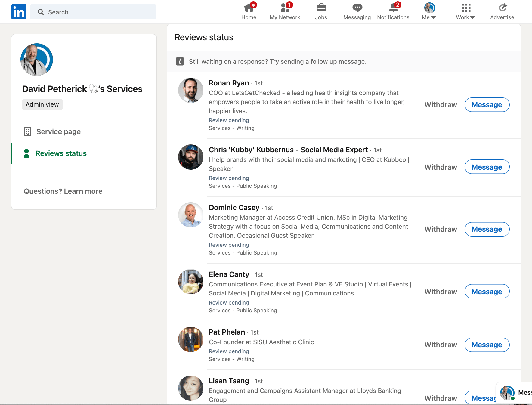Open Ronan Ryan's profile photo
Image resolution: width=532 pixels, height=405 pixels.
coord(191,90)
